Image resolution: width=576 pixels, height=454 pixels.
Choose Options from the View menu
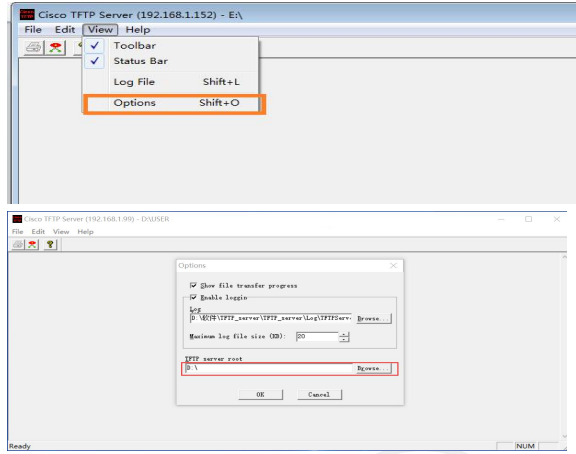coord(171,103)
